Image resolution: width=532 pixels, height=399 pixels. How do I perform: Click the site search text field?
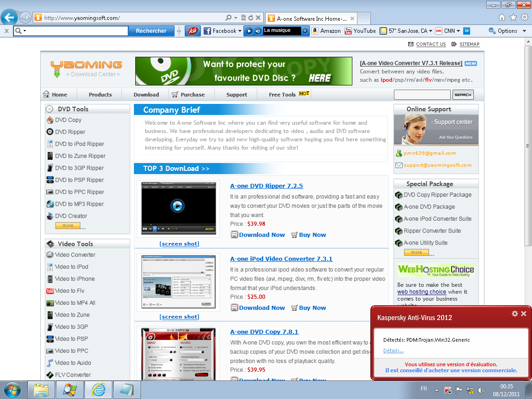tap(422, 95)
